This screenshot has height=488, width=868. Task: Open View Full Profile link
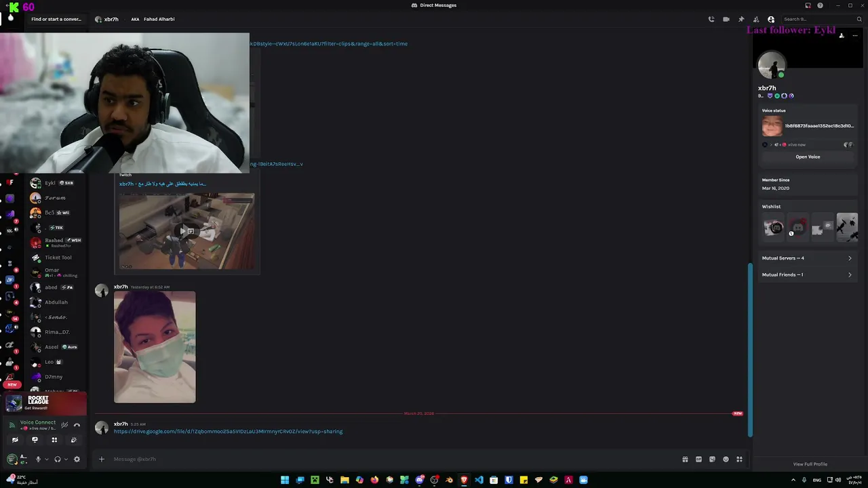point(810,464)
